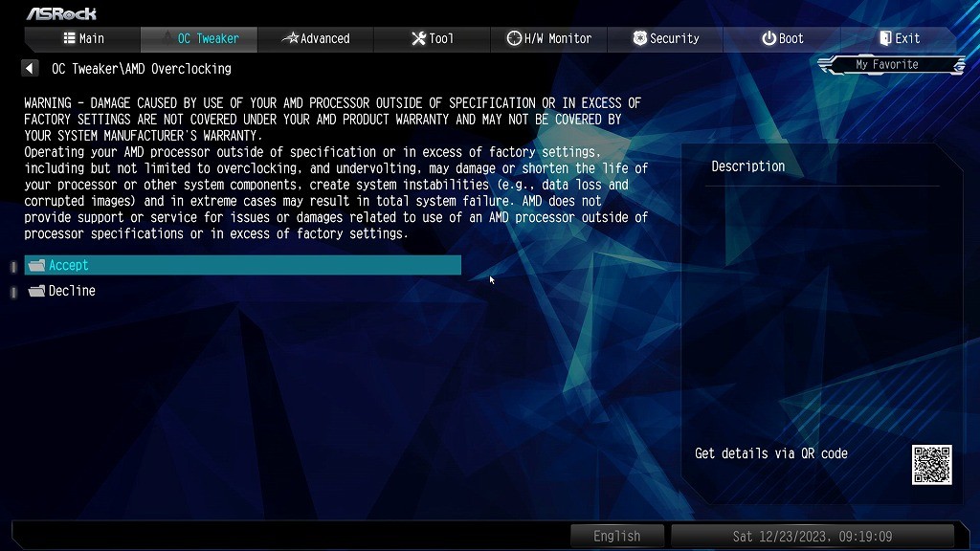Open the Main tab

point(82,38)
